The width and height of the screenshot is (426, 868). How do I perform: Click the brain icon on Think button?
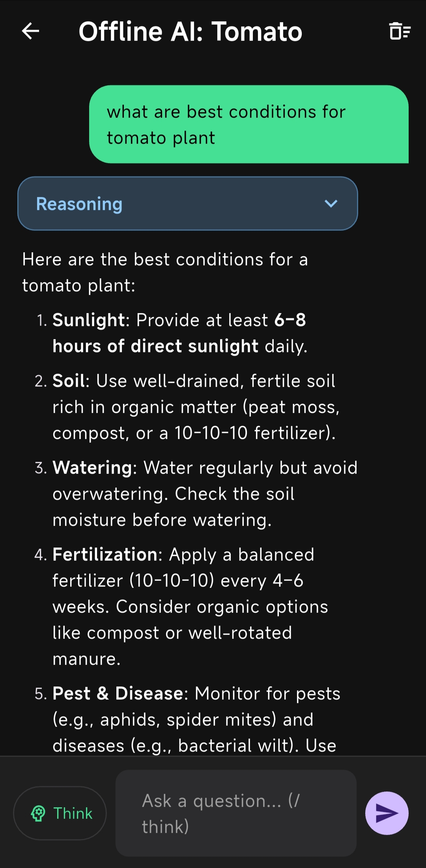point(38,813)
